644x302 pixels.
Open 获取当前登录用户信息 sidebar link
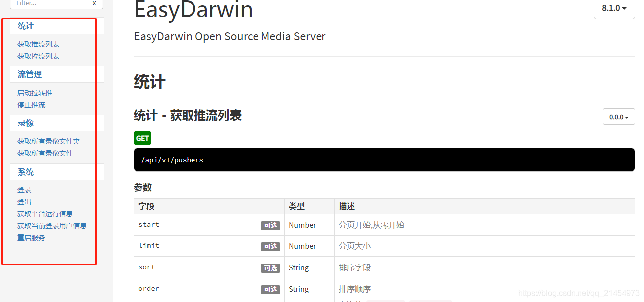(52, 226)
